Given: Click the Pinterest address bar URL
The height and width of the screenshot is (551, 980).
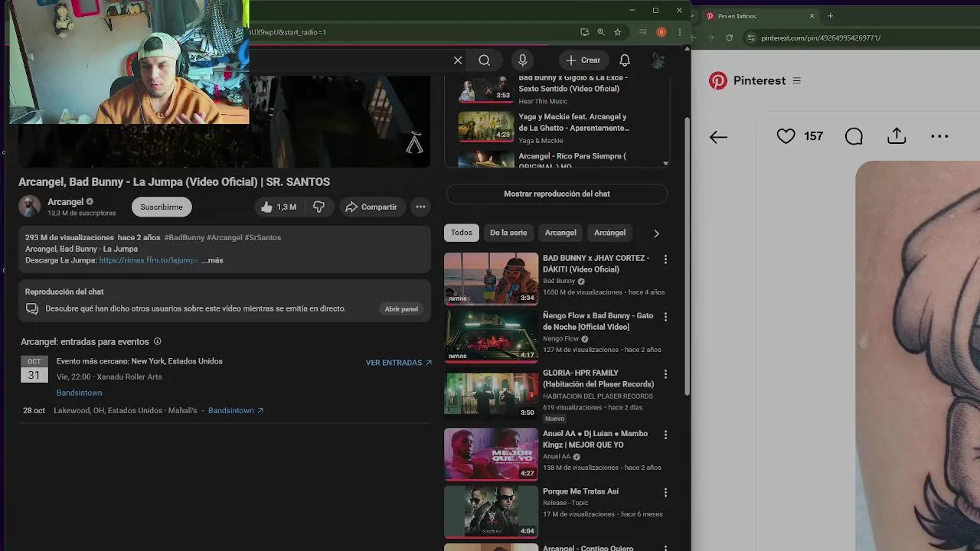Looking at the screenshot, I should pos(821,38).
